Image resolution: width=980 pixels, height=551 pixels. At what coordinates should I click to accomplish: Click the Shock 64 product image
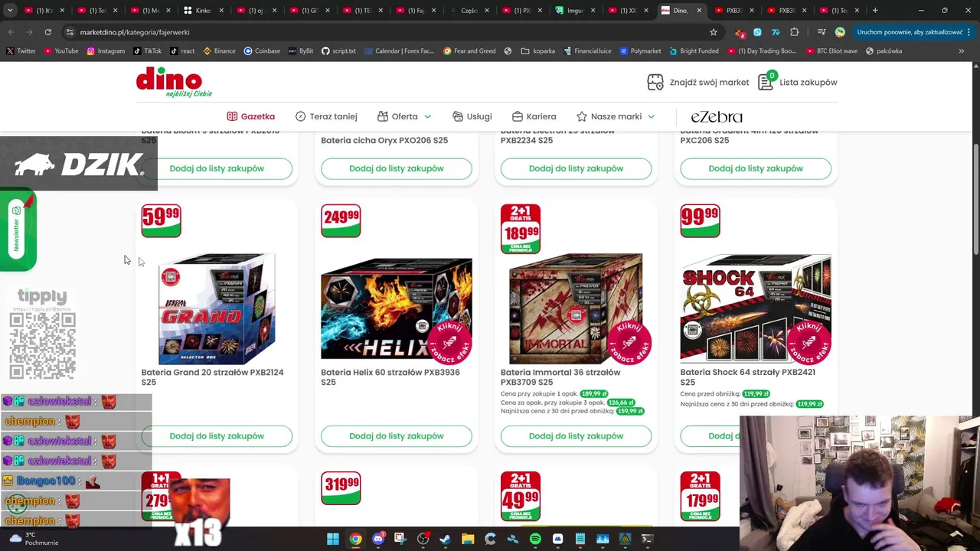(756, 309)
